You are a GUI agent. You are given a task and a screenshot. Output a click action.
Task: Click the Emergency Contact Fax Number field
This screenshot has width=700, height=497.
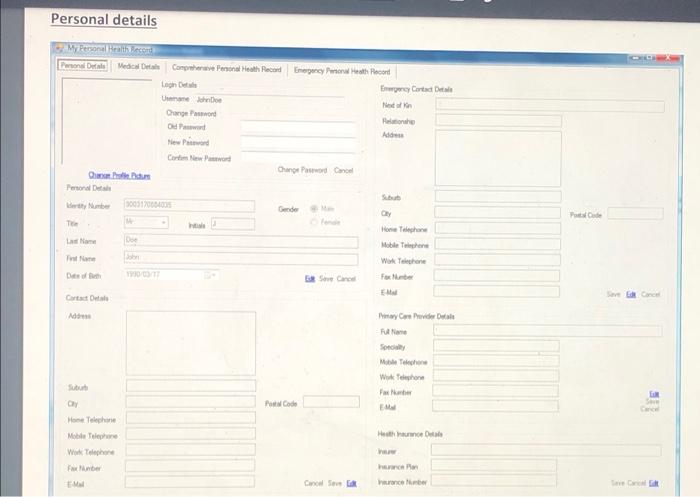[x=497, y=276]
